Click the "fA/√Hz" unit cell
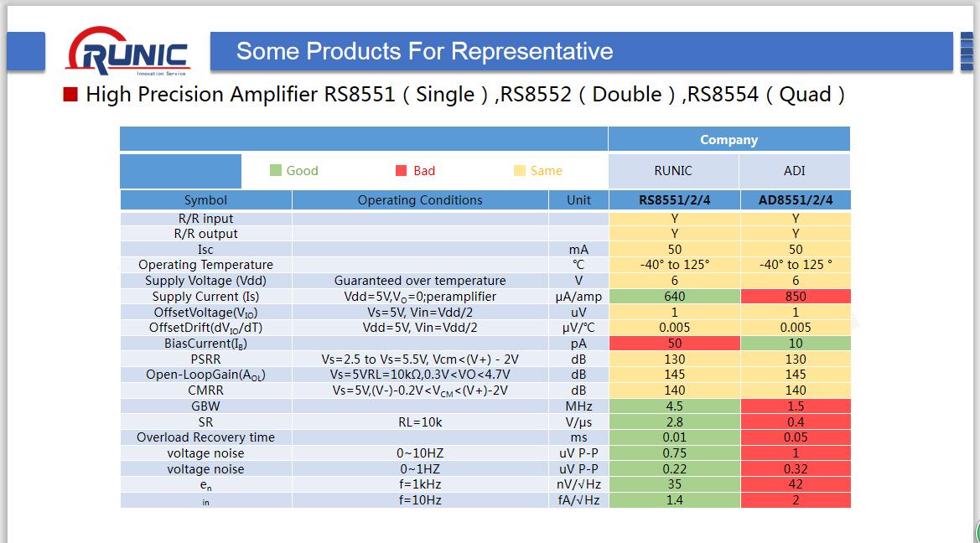Image resolution: width=980 pixels, height=543 pixels. click(578, 500)
